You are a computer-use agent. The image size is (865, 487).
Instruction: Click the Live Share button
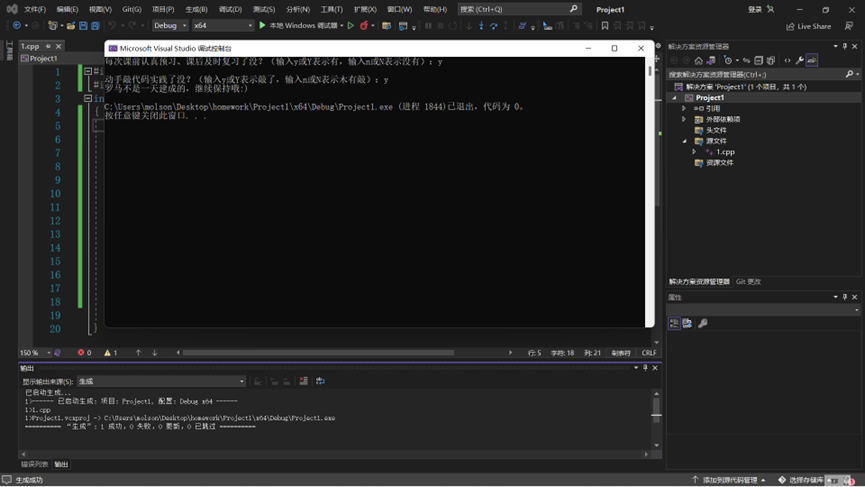pos(808,26)
